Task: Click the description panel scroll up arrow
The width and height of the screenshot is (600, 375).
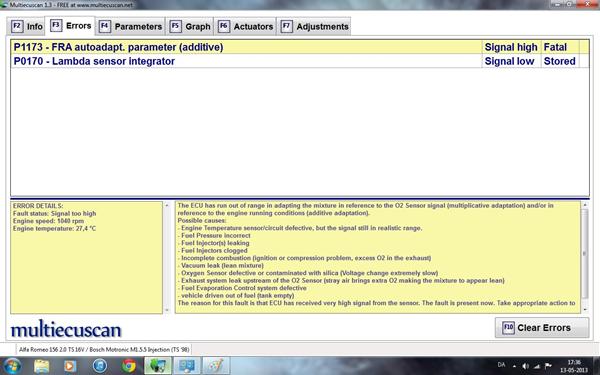Action: pos(584,205)
